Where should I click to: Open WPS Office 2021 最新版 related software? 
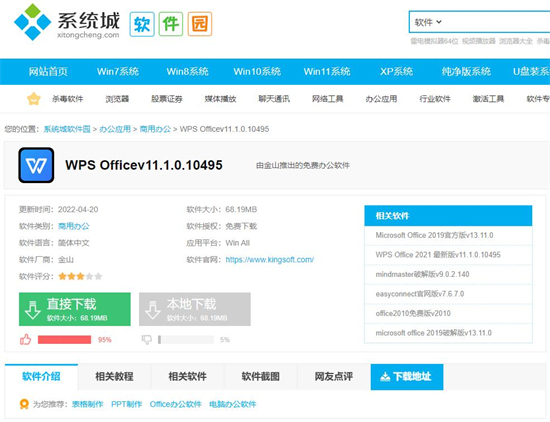pos(438,255)
